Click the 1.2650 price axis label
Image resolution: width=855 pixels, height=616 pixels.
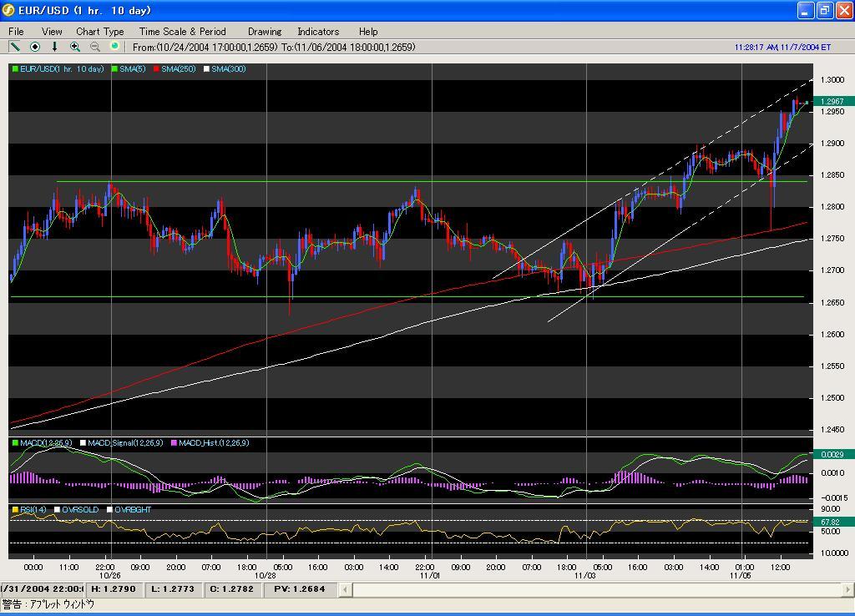832,302
